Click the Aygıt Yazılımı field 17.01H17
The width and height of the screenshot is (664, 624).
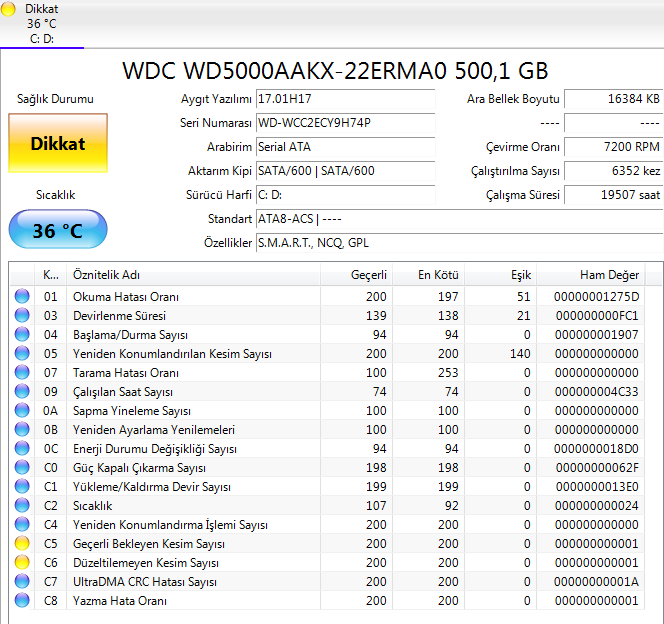pyautogui.click(x=346, y=99)
